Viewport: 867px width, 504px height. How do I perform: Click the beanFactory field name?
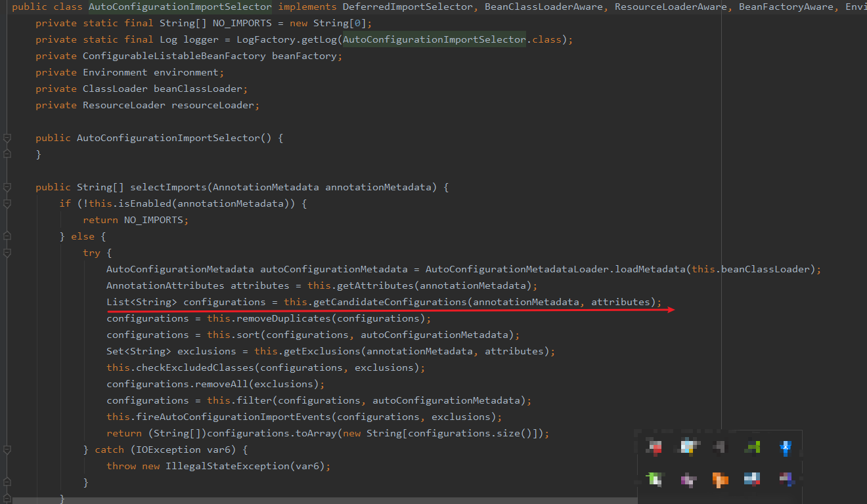pyautogui.click(x=304, y=56)
